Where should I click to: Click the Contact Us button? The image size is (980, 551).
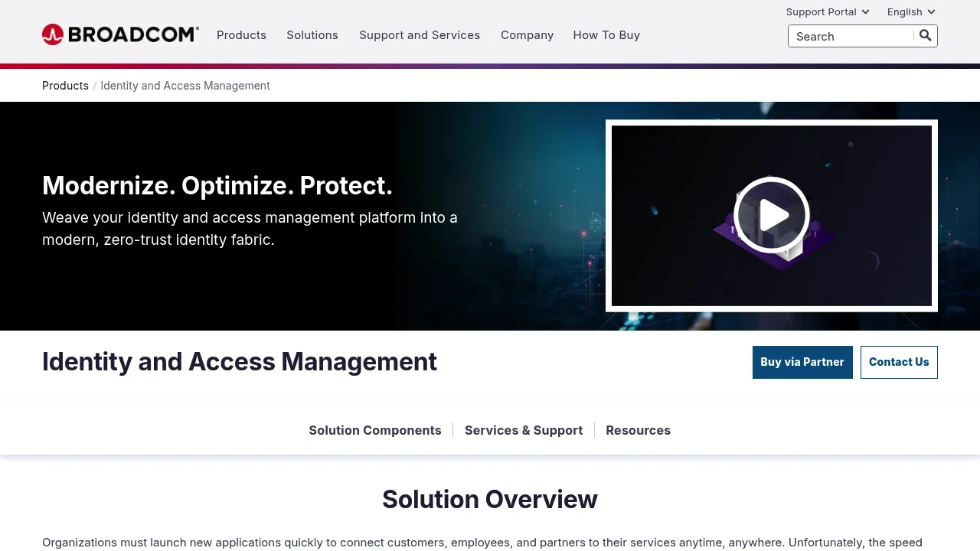(899, 362)
